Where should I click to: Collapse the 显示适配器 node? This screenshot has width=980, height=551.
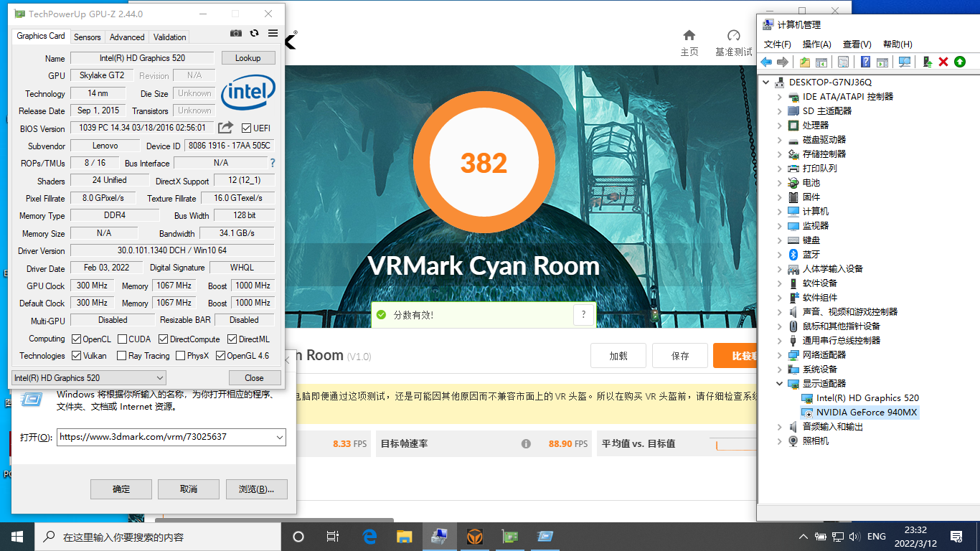coord(780,383)
